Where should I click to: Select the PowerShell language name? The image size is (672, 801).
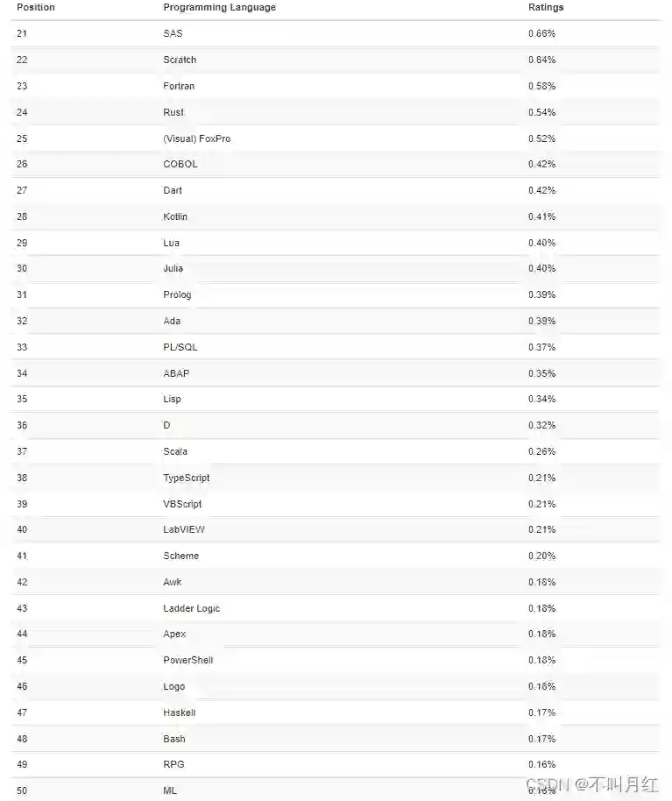[x=187, y=661]
